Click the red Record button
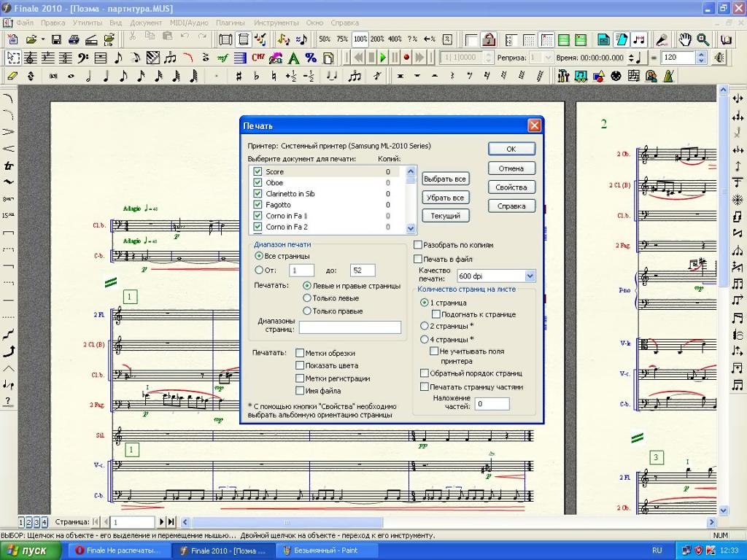The height and width of the screenshot is (560, 747). pyautogui.click(x=407, y=58)
